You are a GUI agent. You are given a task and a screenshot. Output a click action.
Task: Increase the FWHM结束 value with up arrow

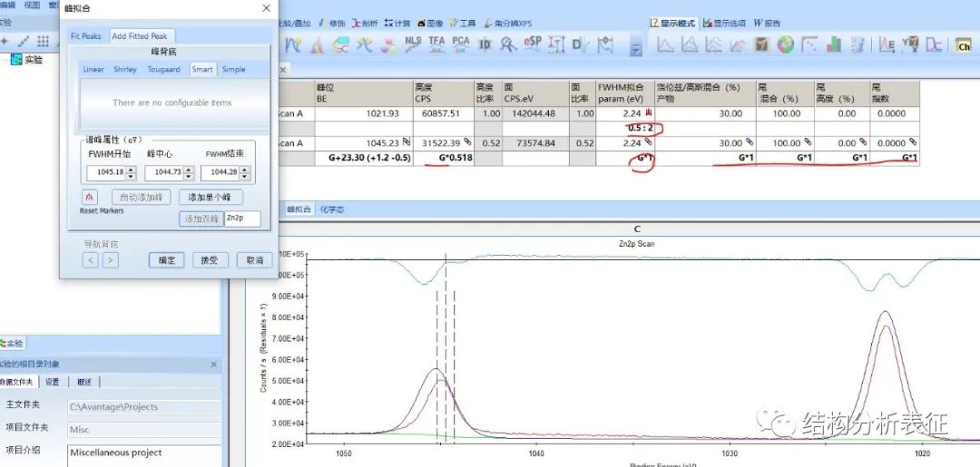pyautogui.click(x=246, y=170)
